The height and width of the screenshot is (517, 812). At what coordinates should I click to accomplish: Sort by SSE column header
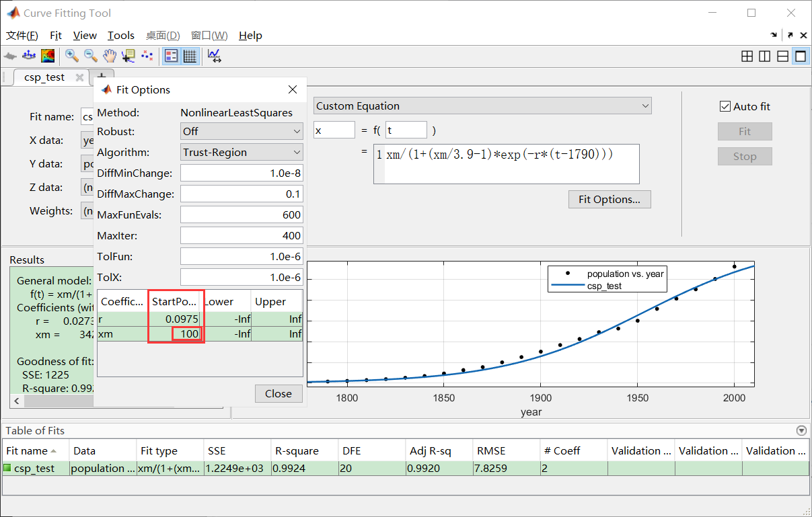click(x=237, y=450)
